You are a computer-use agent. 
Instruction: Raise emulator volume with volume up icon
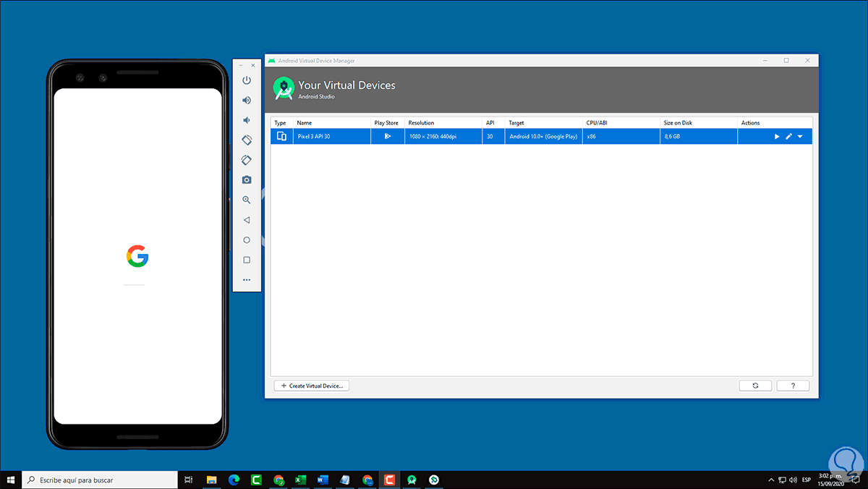(x=247, y=100)
